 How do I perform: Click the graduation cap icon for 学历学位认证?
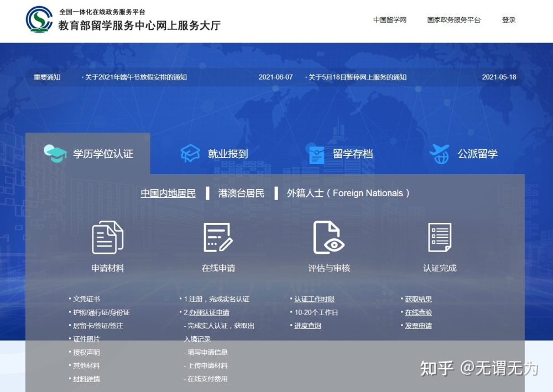(x=55, y=154)
